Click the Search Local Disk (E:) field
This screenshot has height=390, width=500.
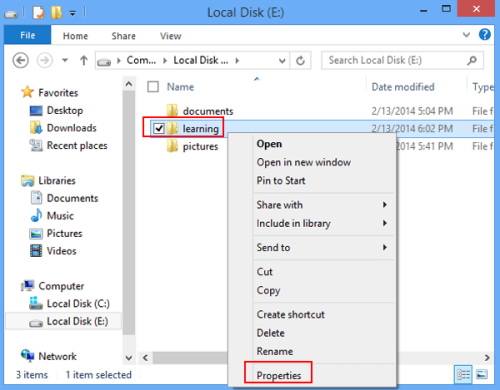click(402, 60)
